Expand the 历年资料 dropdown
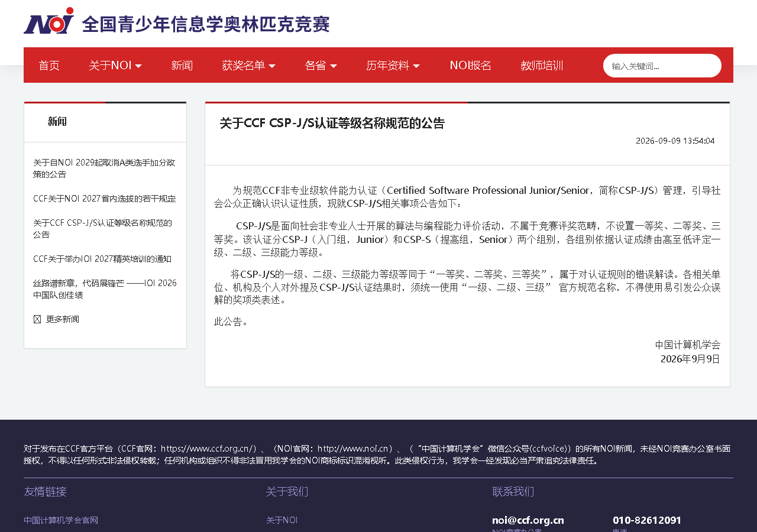 tap(393, 66)
